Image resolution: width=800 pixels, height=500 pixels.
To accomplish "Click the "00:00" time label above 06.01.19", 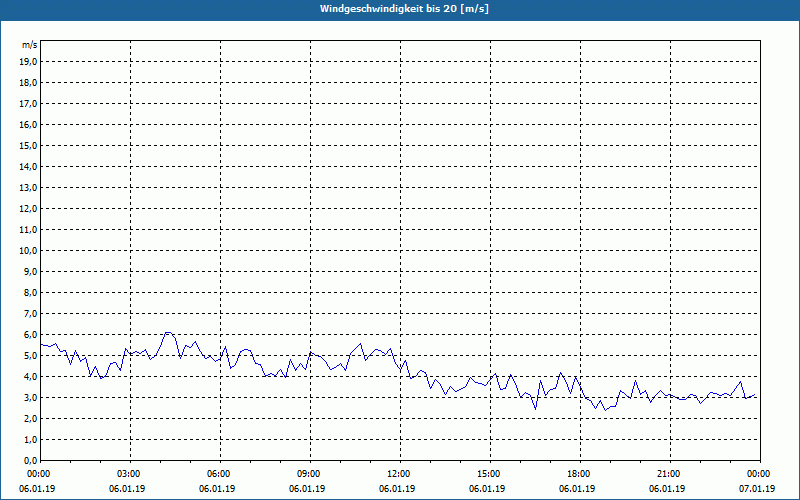I will [40, 474].
